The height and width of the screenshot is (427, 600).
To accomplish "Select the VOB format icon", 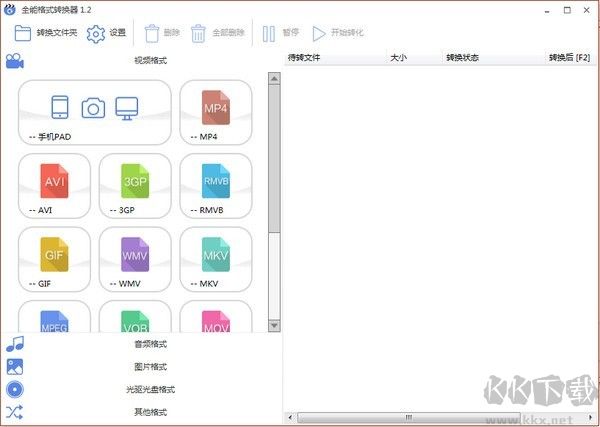I will click(x=135, y=321).
